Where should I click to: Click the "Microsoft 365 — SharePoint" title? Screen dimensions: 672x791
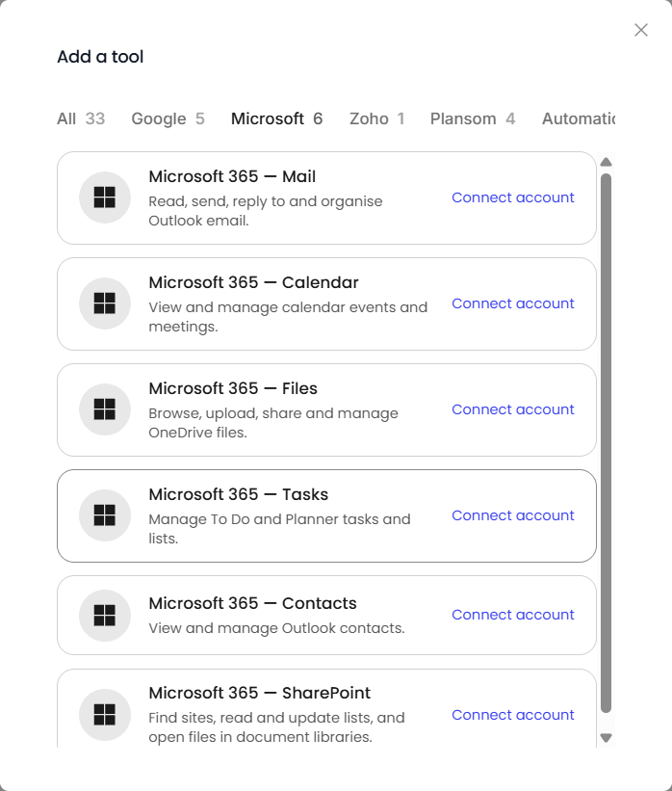260,693
